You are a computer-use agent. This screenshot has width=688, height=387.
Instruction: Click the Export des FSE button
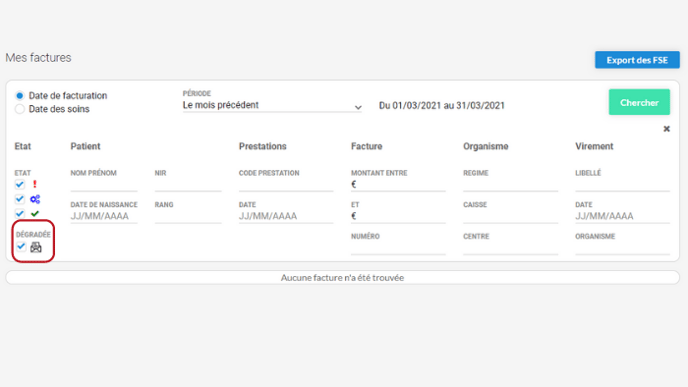637,60
